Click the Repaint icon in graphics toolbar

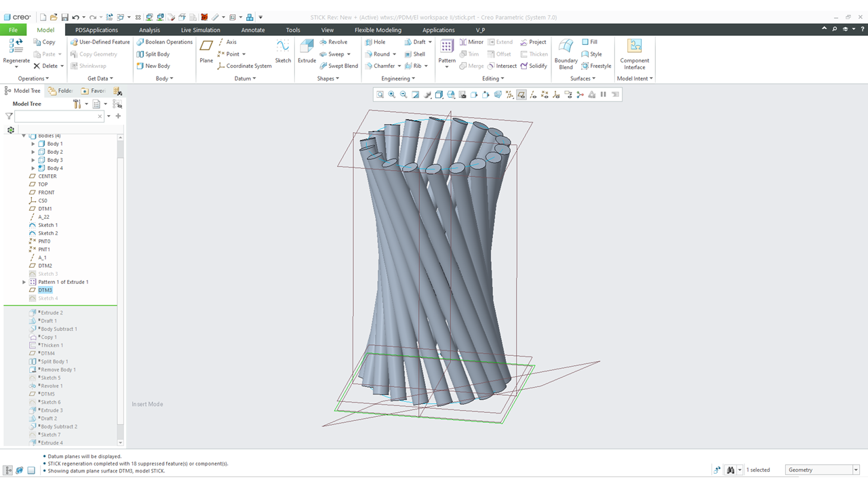pos(416,95)
